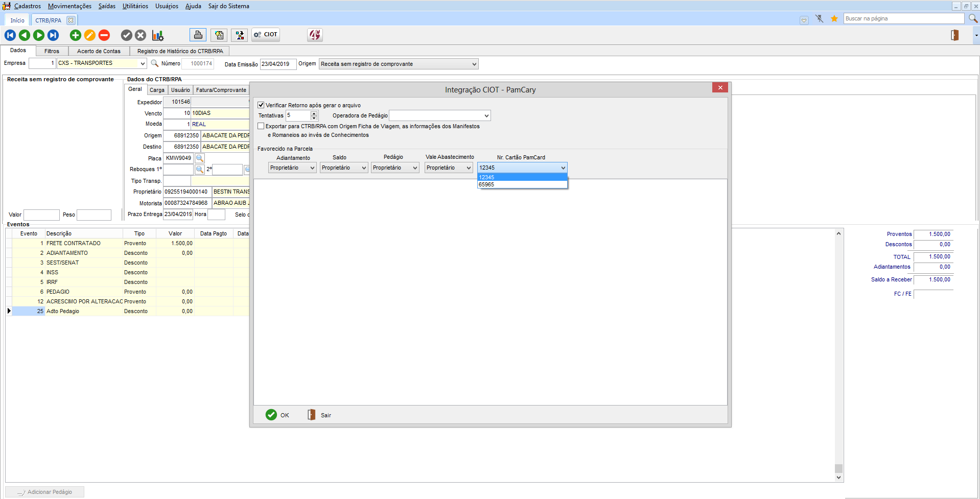Open the Movimentações menu
The width and height of the screenshot is (980, 499).
(x=70, y=6)
